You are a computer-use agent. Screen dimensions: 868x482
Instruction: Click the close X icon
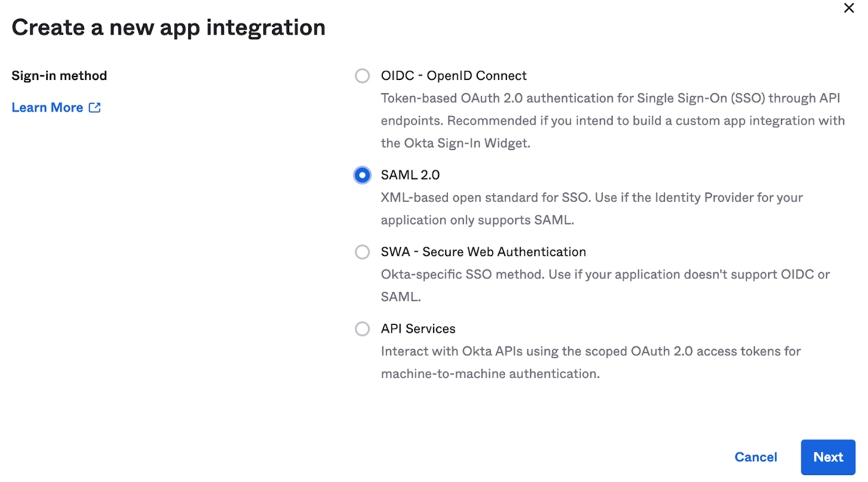coord(849,8)
